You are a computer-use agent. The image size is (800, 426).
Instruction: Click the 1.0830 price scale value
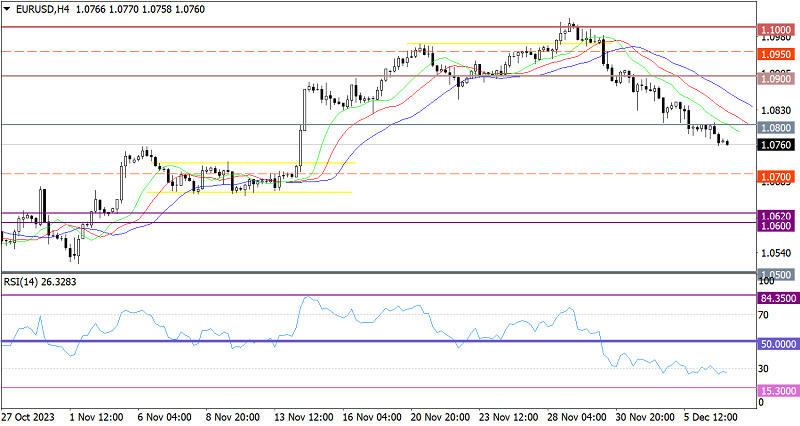point(776,110)
